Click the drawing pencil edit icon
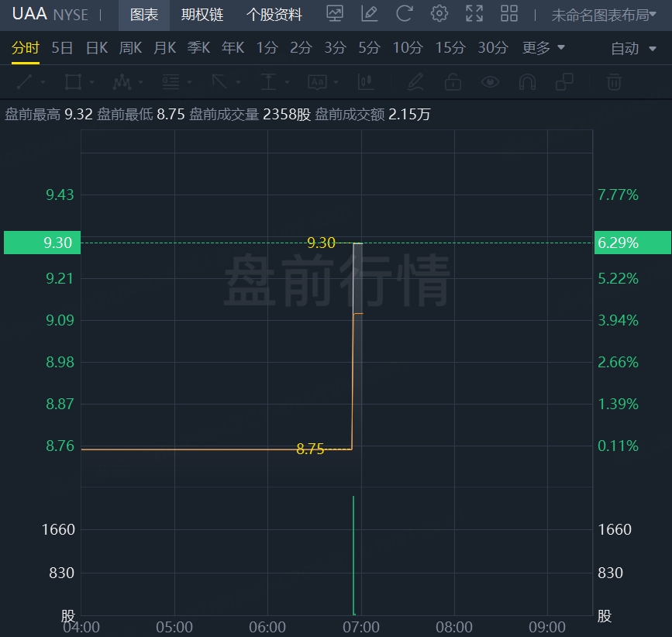Screen dimensions: 672x637 415,82
